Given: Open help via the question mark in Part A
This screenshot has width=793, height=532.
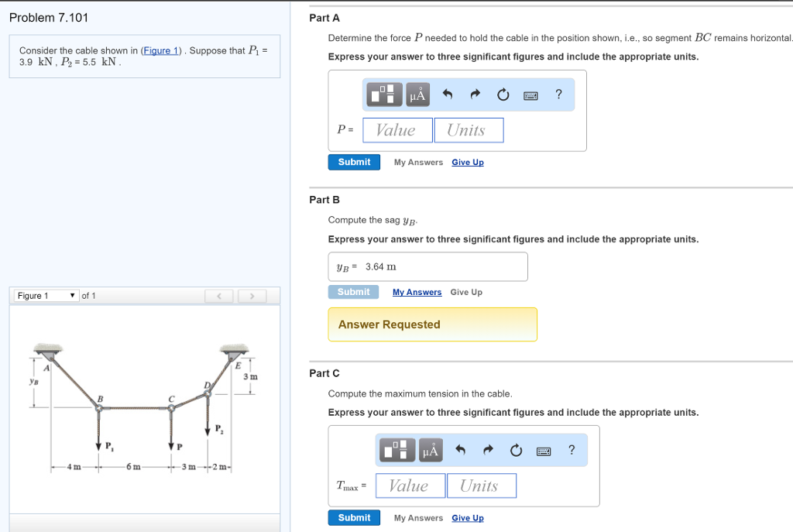Looking at the screenshot, I should (x=558, y=94).
